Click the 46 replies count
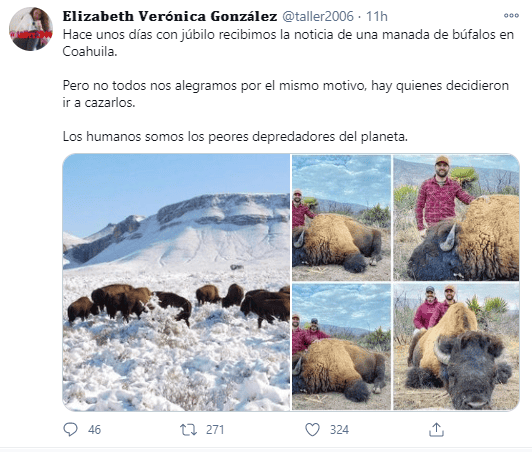The image size is (532, 452). tap(94, 430)
